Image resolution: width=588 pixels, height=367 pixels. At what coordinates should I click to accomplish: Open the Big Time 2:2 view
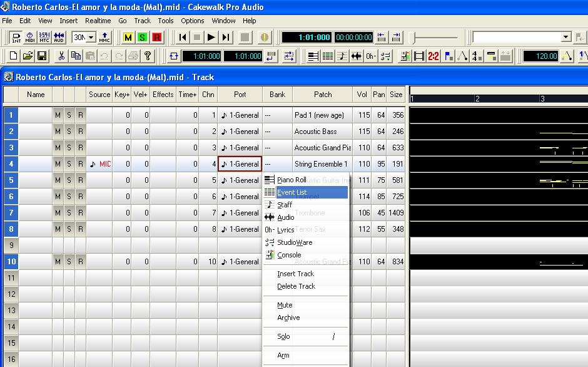click(433, 56)
